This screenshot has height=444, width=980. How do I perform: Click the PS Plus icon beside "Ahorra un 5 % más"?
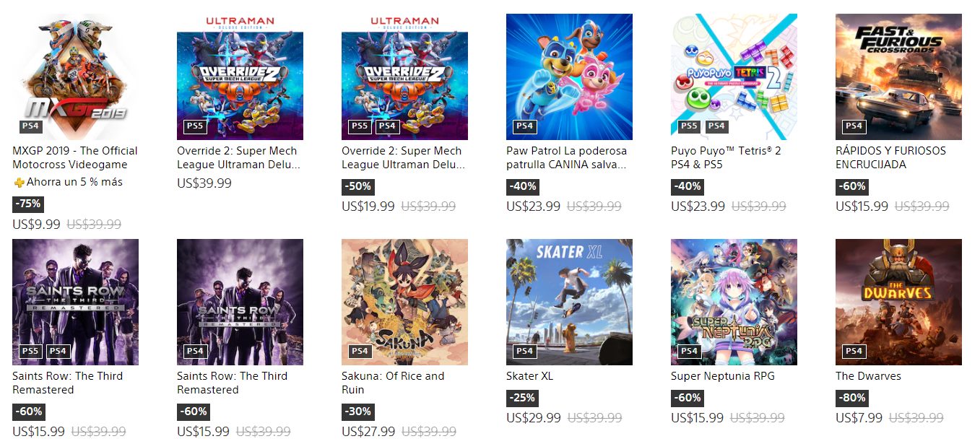coord(19,183)
